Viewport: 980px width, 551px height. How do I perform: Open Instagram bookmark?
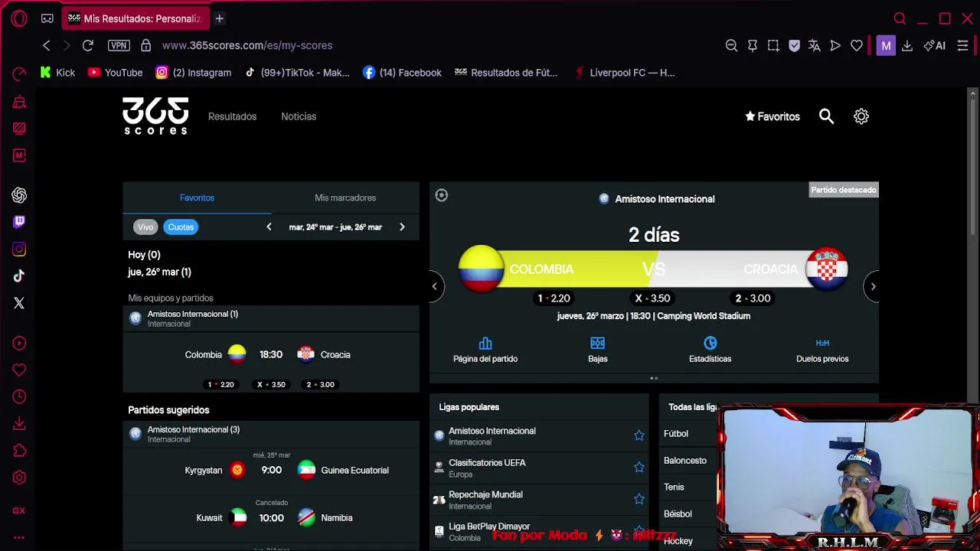tap(194, 73)
